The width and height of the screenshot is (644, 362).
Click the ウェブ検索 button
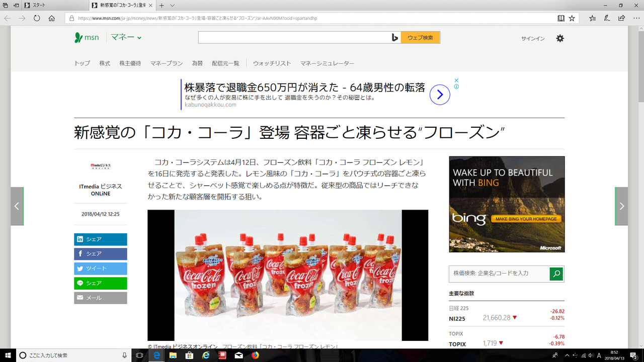(x=421, y=38)
